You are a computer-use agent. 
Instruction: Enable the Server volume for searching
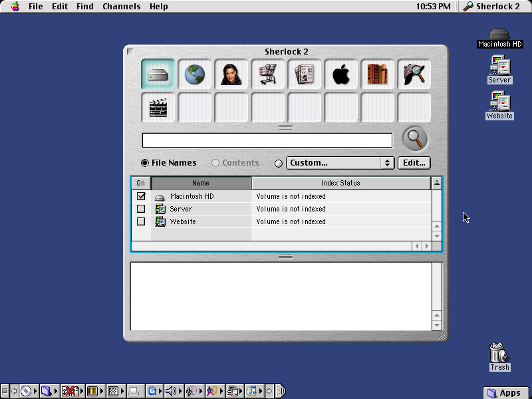[141, 209]
